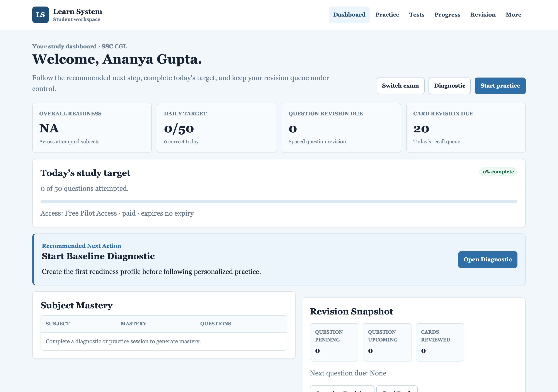The height and width of the screenshot is (392, 558).
Task: Click the Question Pending tile
Action: (x=334, y=342)
